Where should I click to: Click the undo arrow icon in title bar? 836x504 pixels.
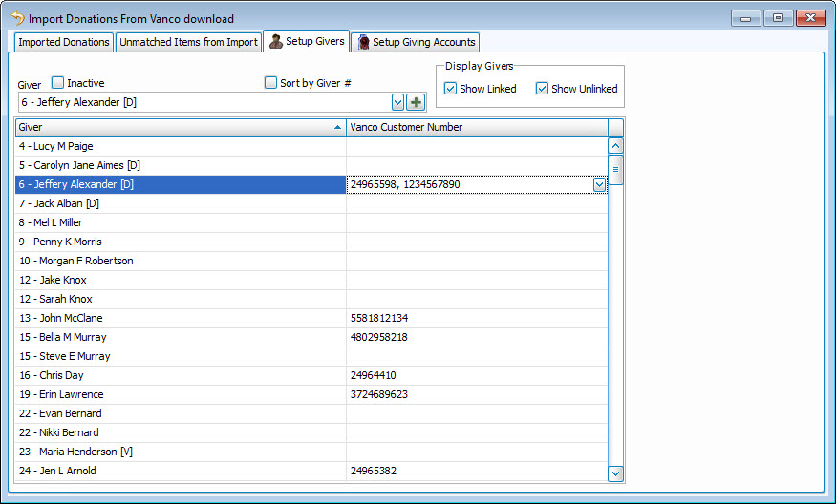(x=16, y=18)
